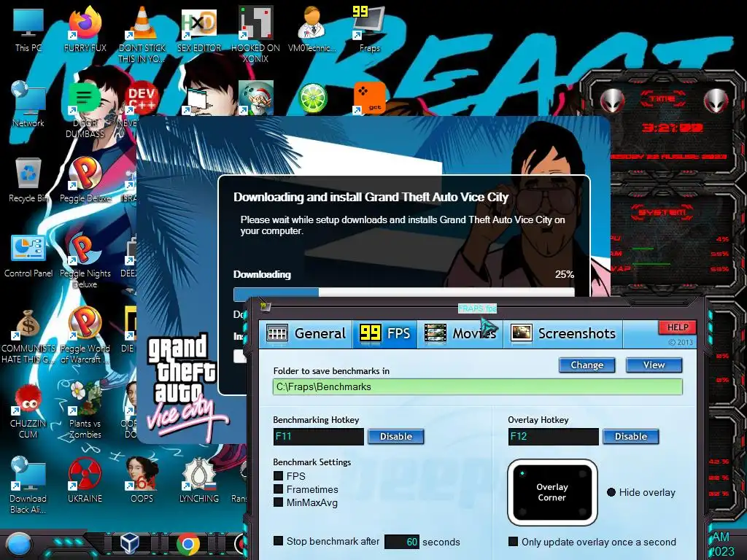Disable the Benchmarking Hotkey F11
Viewport: 747px width, 560px height.
[x=395, y=437]
